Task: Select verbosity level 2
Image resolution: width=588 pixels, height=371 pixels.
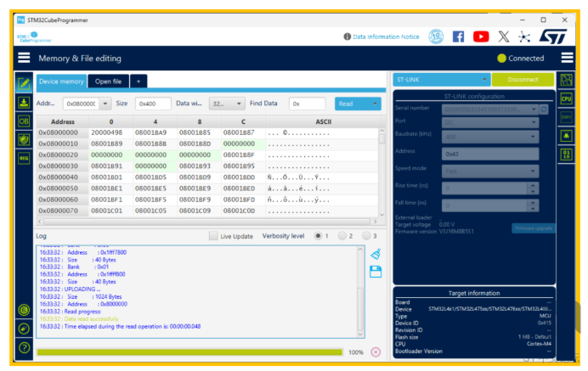Action: tap(342, 236)
